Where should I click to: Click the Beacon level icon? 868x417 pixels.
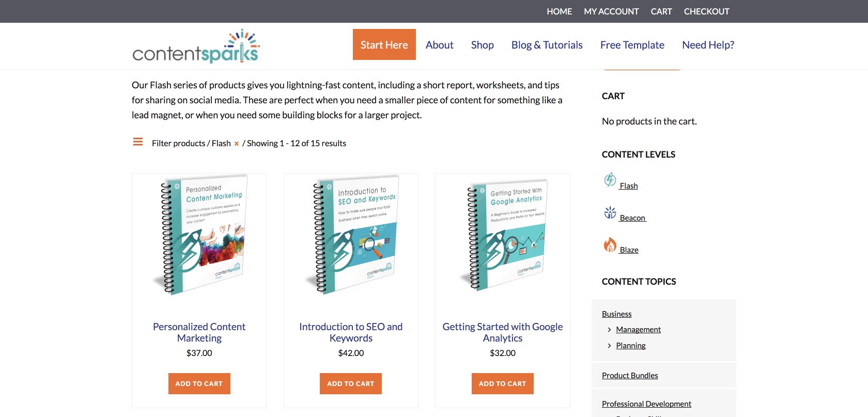610,212
